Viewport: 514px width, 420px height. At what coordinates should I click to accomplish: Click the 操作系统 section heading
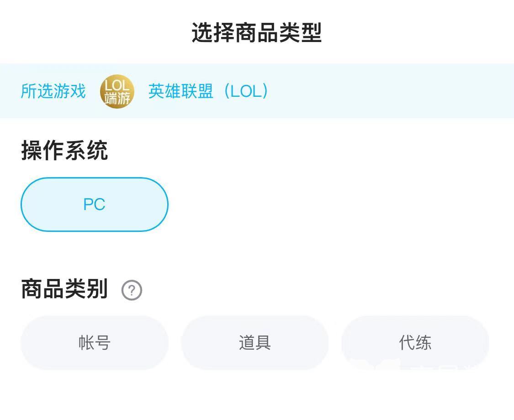(64, 151)
